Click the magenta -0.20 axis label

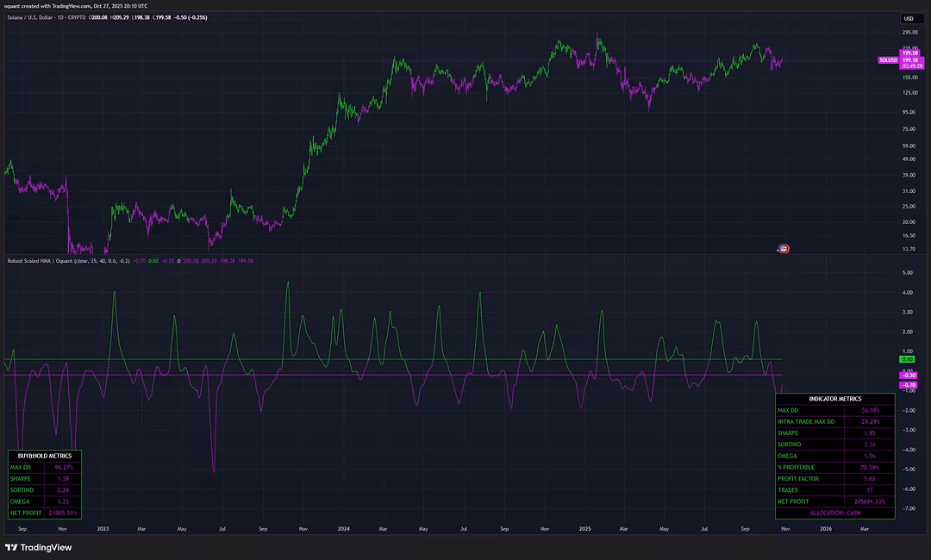click(908, 376)
